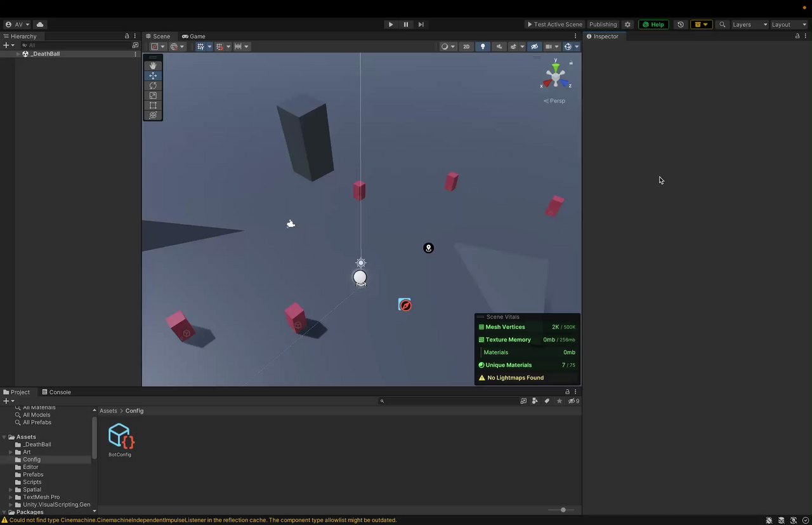Screen dimensions: 812x525
Task: Select the Project tab
Action: click(x=16, y=392)
